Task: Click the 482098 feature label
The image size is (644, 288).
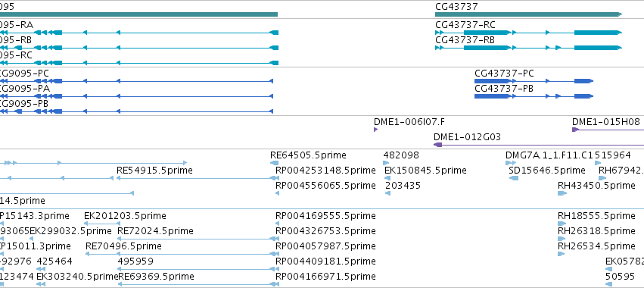Action: [x=401, y=155]
